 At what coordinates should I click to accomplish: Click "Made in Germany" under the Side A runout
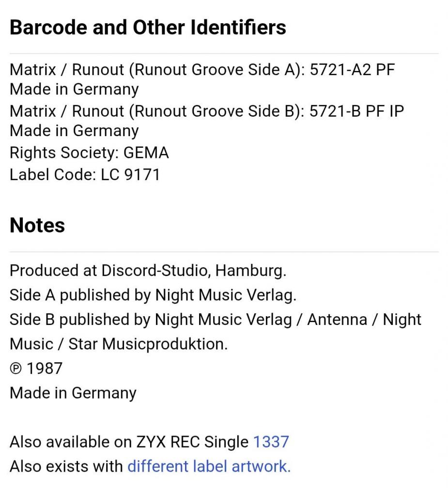coord(74,90)
